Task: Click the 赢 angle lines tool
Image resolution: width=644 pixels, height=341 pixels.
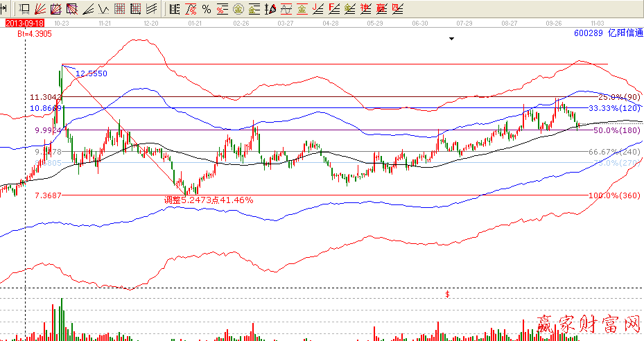Action: click(365, 9)
